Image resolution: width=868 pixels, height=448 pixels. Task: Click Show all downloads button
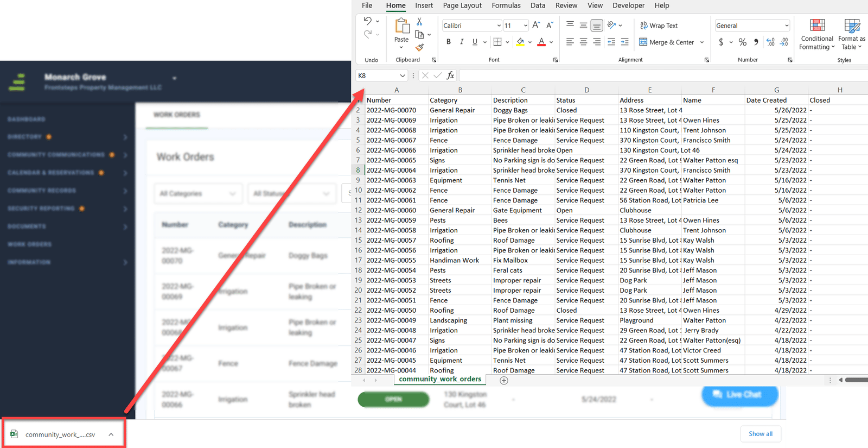pyautogui.click(x=761, y=434)
